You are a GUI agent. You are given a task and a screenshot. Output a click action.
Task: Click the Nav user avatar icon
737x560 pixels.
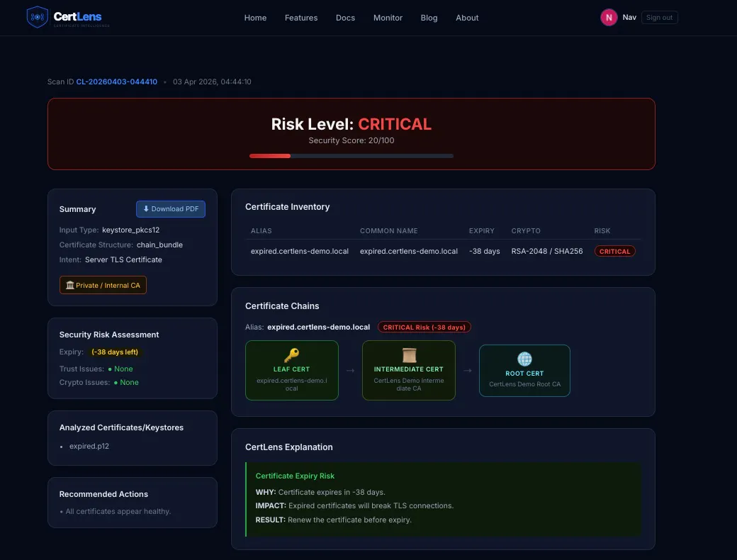tap(609, 18)
